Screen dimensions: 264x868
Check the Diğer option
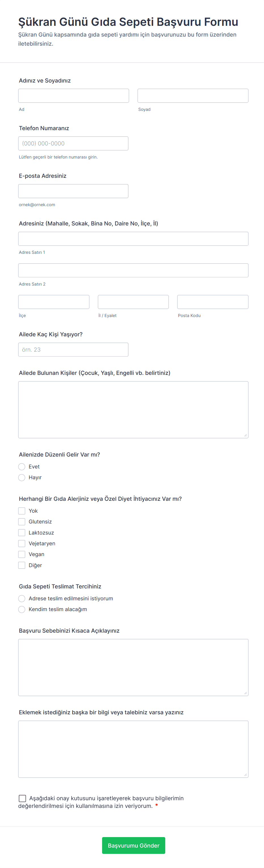tap(22, 565)
